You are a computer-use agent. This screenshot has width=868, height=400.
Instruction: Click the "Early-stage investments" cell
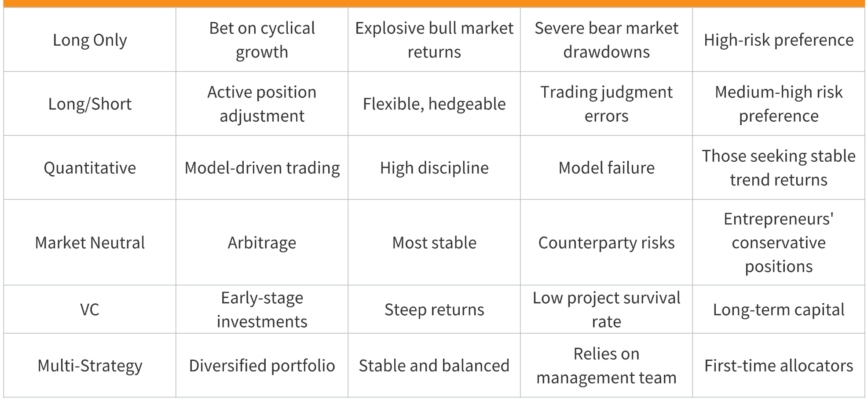point(262,309)
